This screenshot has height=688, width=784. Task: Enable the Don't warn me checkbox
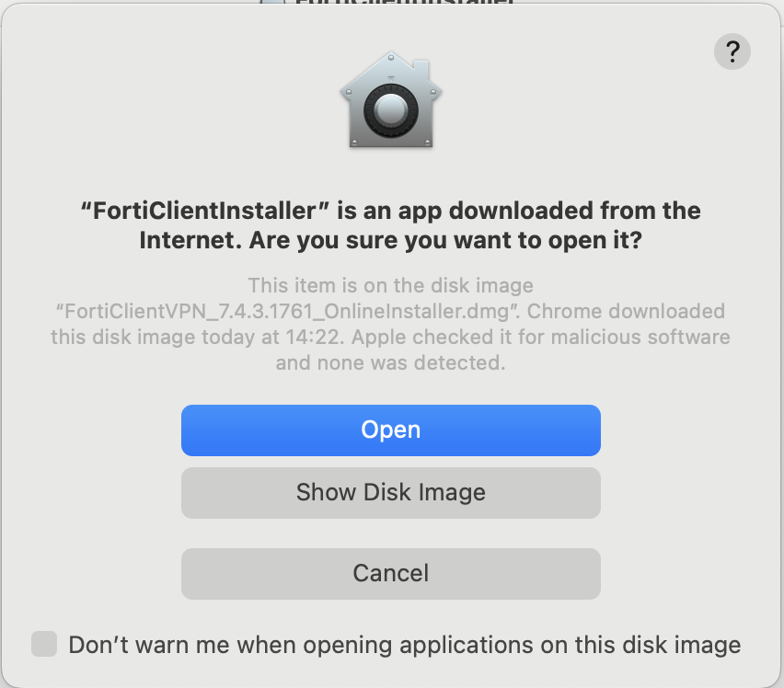click(44, 644)
